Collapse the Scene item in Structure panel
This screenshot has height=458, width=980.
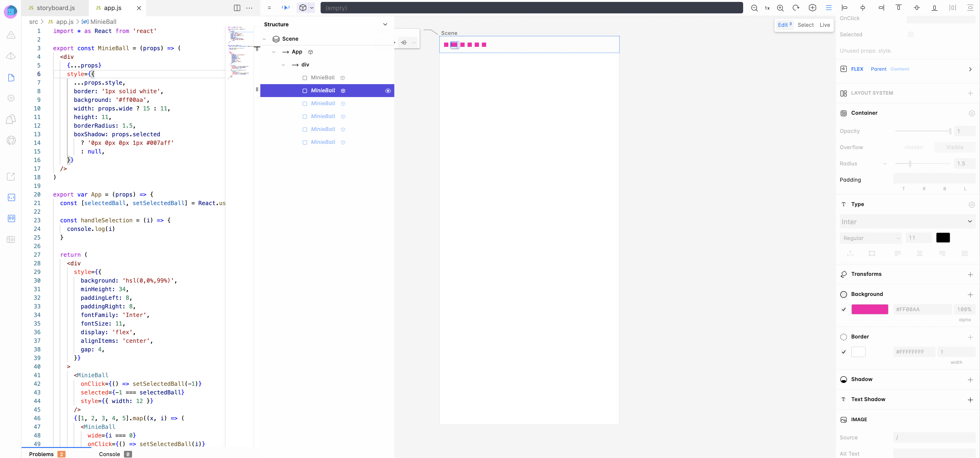coord(264,39)
